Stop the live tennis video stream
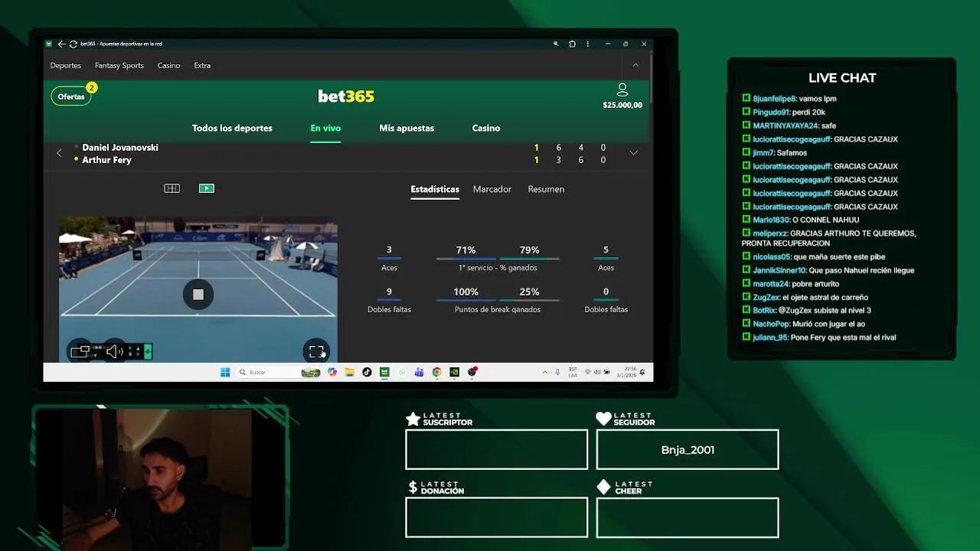Image resolution: width=980 pixels, height=551 pixels. pyautogui.click(x=198, y=295)
